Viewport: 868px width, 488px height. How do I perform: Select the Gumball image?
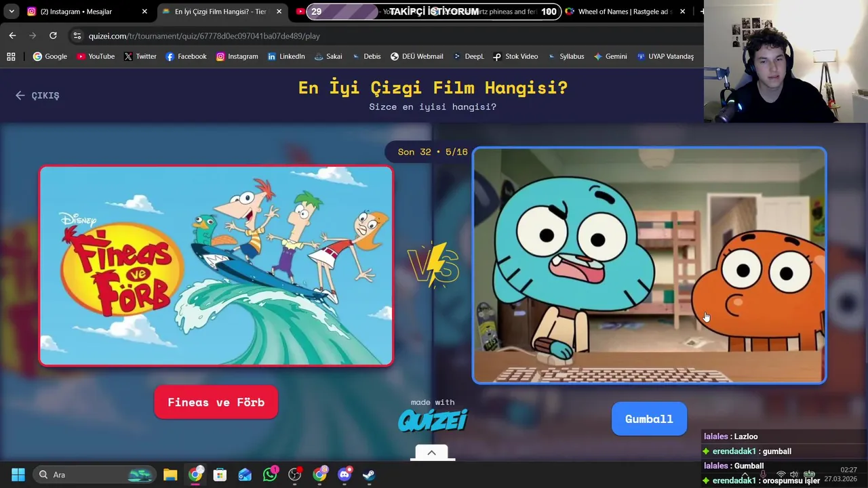tap(649, 266)
